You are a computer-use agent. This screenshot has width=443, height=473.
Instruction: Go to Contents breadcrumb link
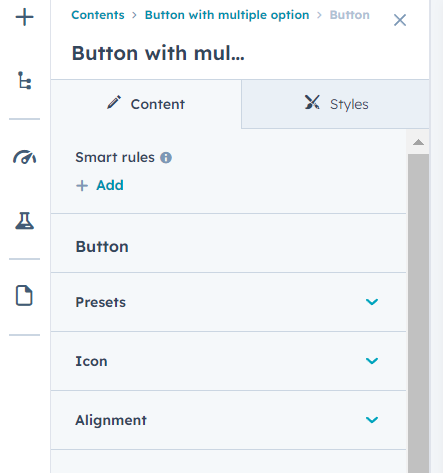98,15
